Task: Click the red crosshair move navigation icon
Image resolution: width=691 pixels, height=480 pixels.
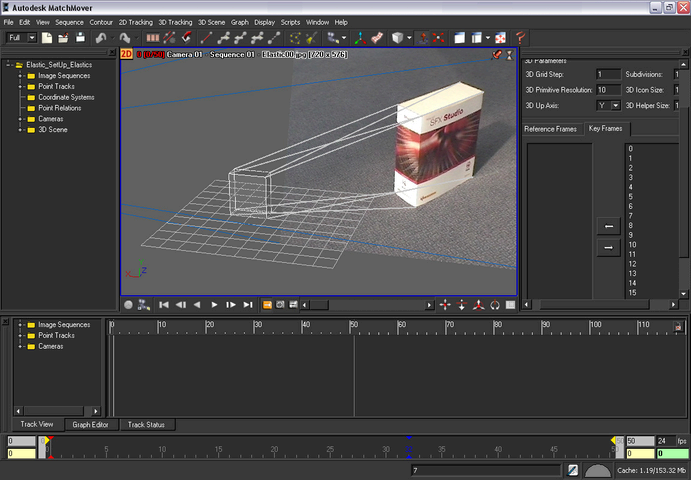Action: pyautogui.click(x=445, y=305)
